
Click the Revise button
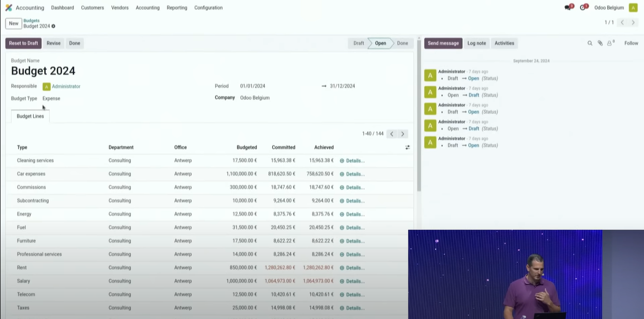53,43
